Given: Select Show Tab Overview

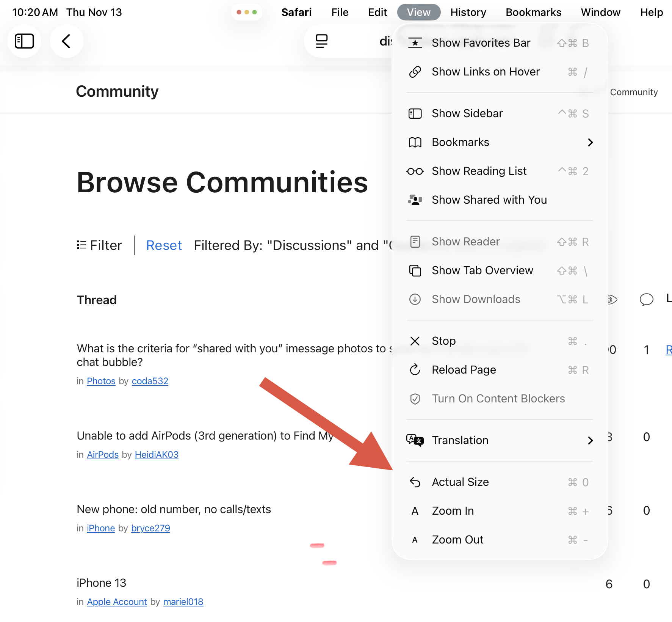Looking at the screenshot, I should (x=500, y=270).
